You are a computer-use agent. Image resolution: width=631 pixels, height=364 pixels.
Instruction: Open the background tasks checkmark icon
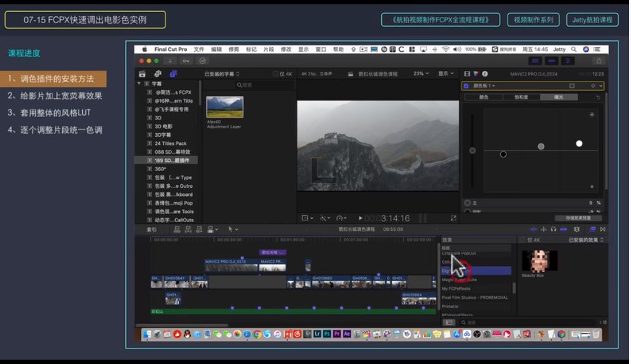click(202, 61)
